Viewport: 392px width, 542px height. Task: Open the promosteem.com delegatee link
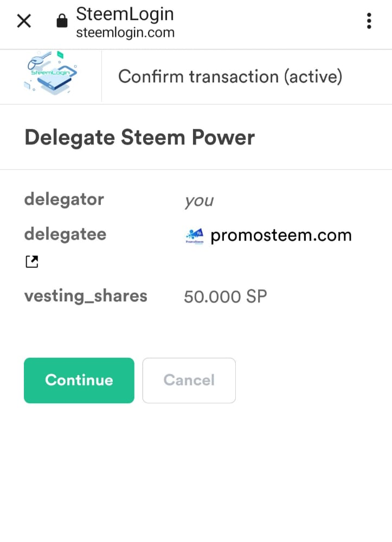coord(281,235)
